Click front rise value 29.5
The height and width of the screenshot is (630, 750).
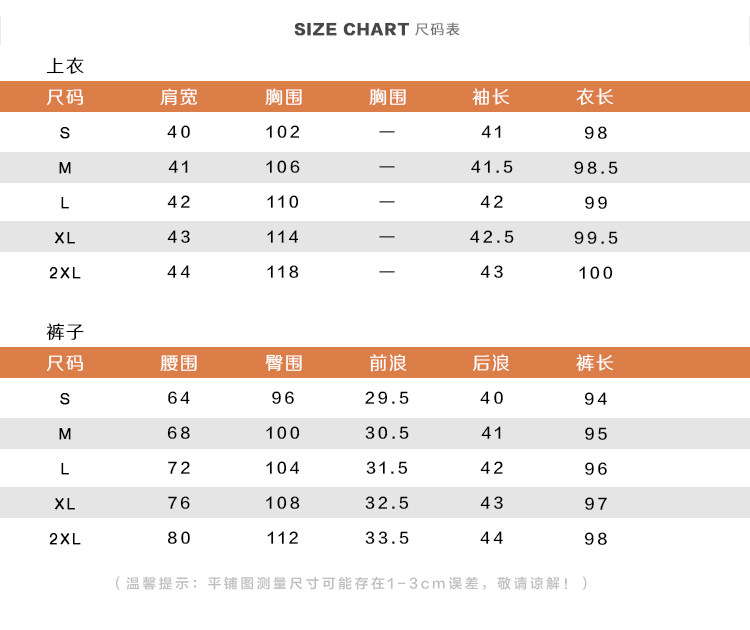tap(387, 398)
